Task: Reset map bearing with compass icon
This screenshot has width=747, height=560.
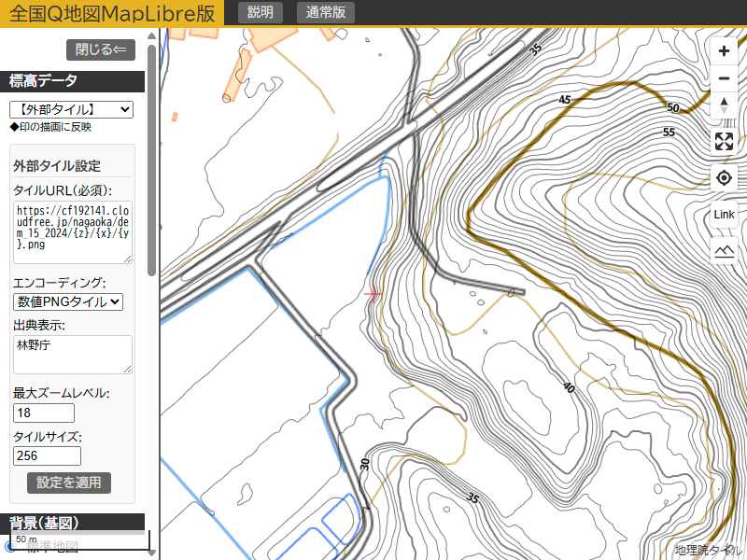Action: click(x=724, y=105)
